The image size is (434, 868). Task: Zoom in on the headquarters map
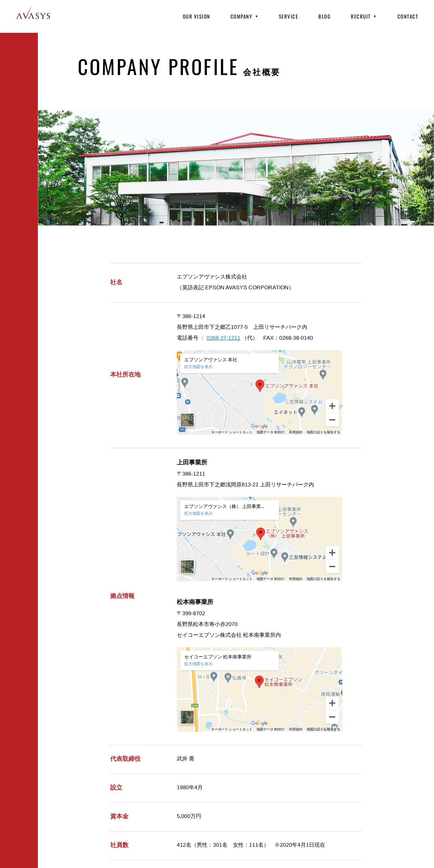(x=332, y=406)
